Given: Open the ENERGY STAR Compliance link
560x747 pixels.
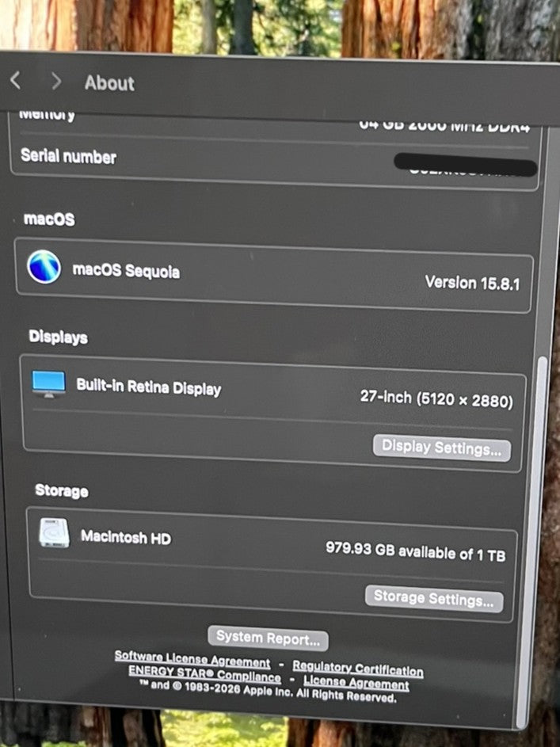Looking at the screenshot, I should coord(205,673).
